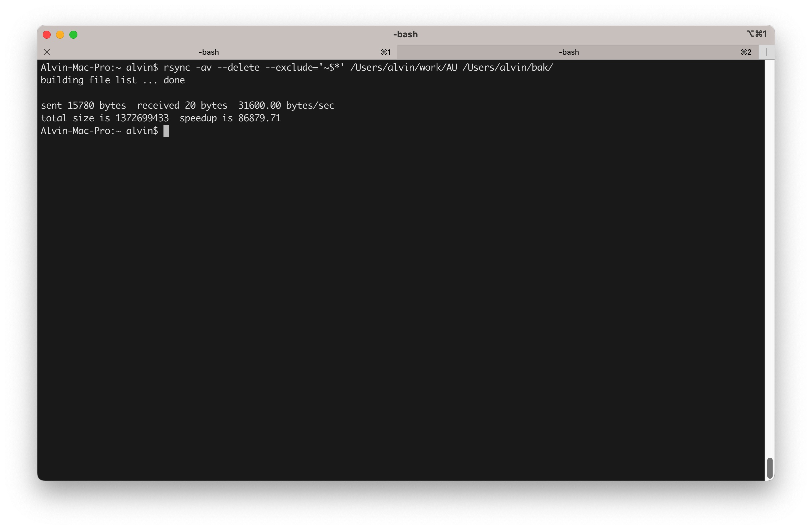Close the first -bash tab

coord(47,52)
